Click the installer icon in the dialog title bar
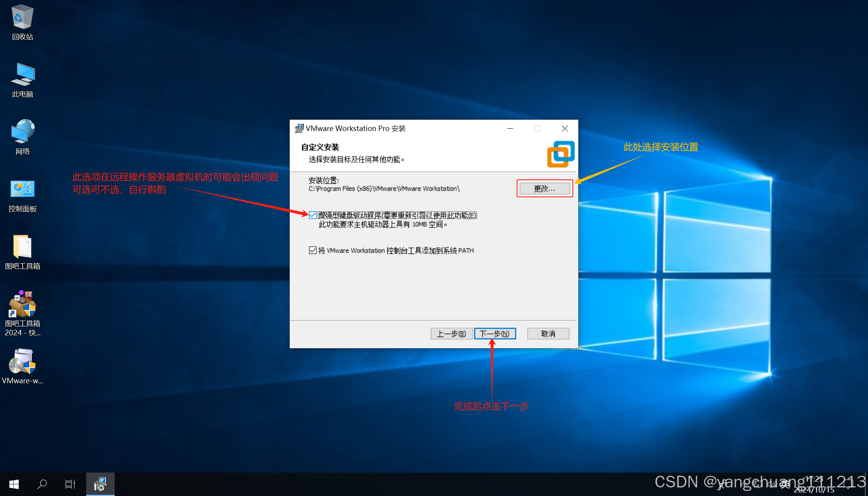 299,128
